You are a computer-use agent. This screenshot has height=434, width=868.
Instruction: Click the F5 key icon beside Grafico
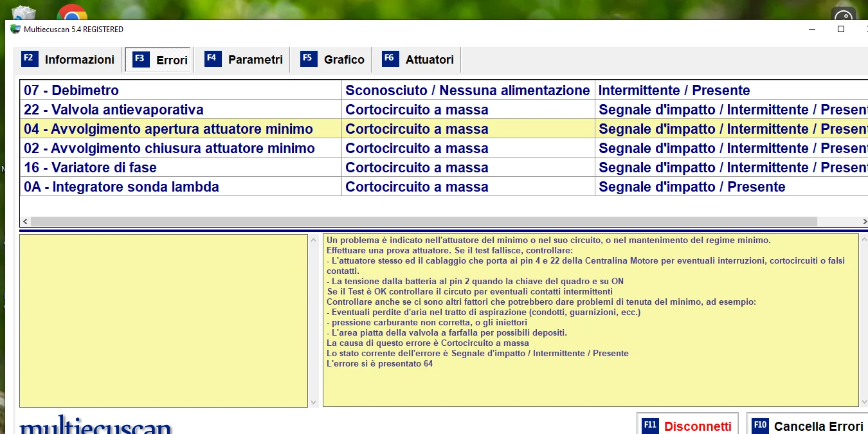point(307,59)
